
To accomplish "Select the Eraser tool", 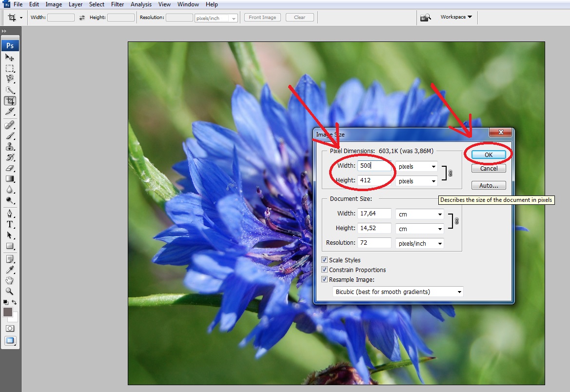I will 10,168.
